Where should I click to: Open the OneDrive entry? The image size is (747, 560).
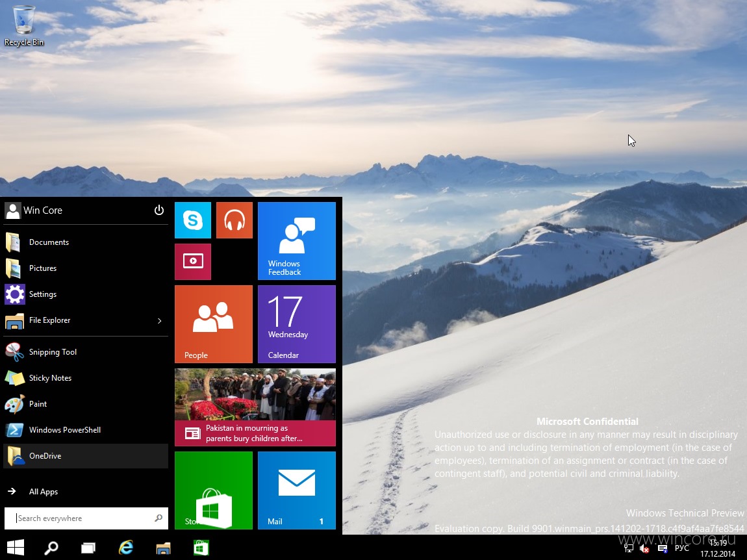pyautogui.click(x=86, y=456)
